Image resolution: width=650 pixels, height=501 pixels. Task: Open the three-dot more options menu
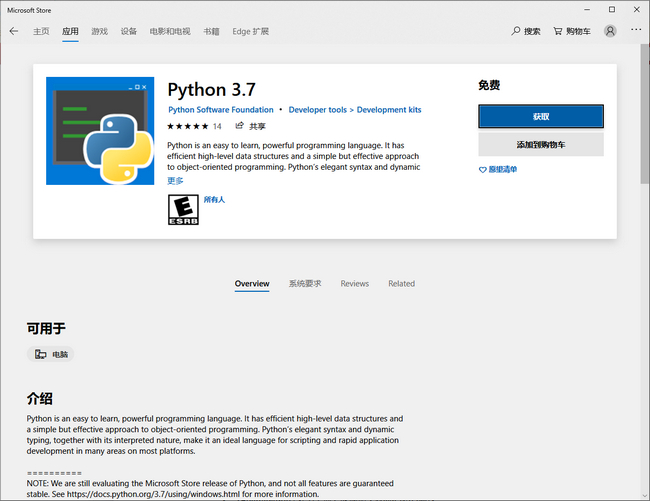636,31
